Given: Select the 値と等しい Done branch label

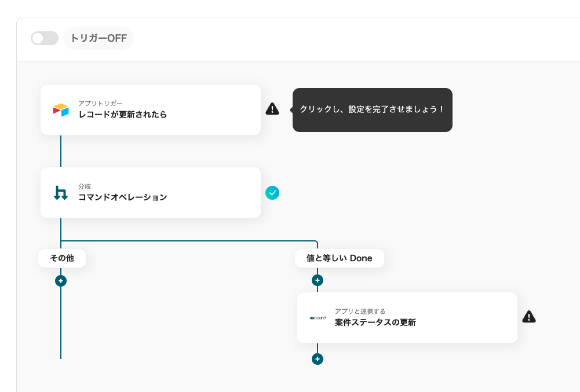Looking at the screenshot, I should tap(339, 258).
